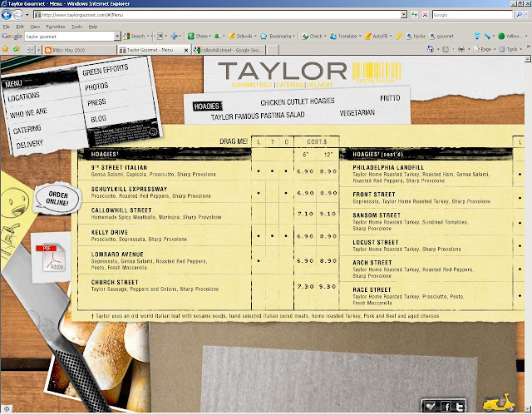The width and height of the screenshot is (532, 415).
Task: Open the CATERING link in site menu
Action: [27, 129]
